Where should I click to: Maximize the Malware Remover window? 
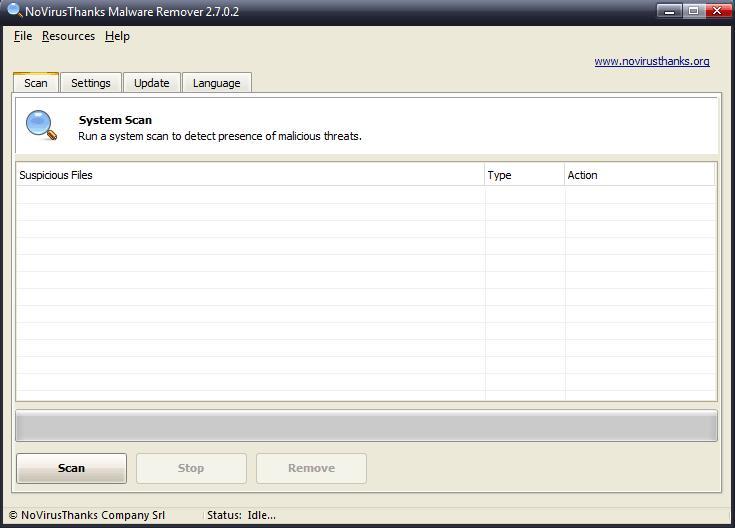pos(693,11)
